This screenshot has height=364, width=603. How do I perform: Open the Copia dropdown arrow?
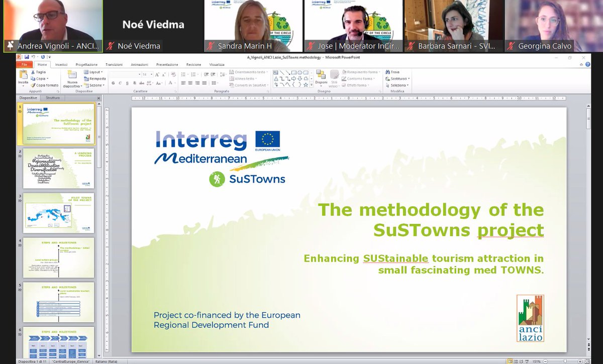47,79
